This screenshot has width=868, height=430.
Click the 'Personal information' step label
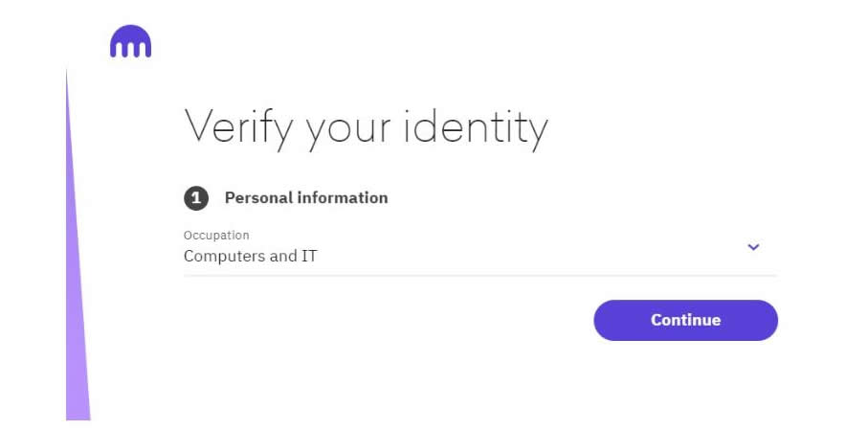point(306,198)
